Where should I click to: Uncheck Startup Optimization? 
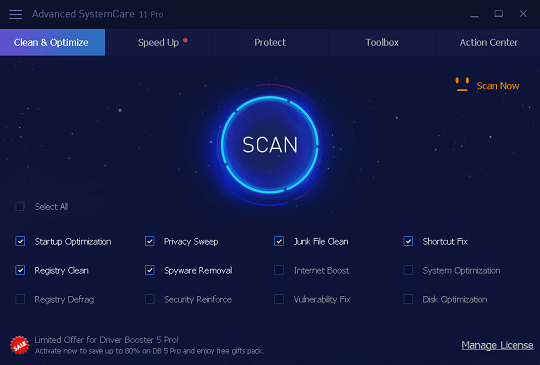pos(20,241)
